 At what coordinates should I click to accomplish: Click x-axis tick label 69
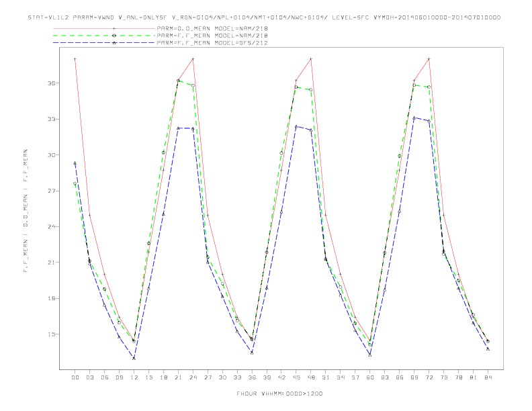pos(414,377)
